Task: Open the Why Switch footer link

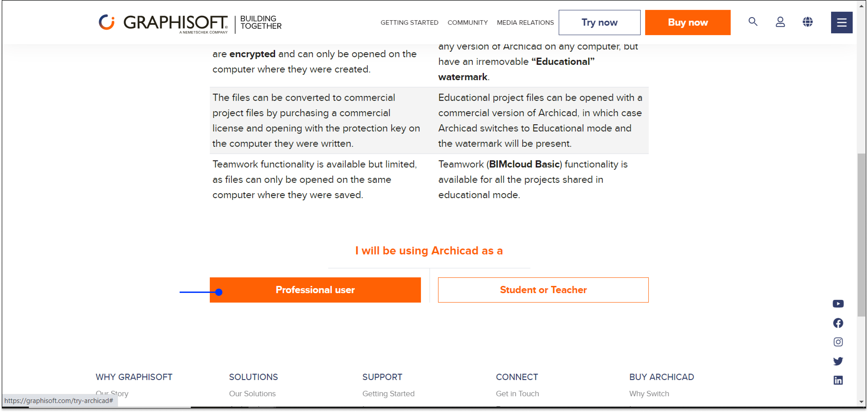Action: 649,394
